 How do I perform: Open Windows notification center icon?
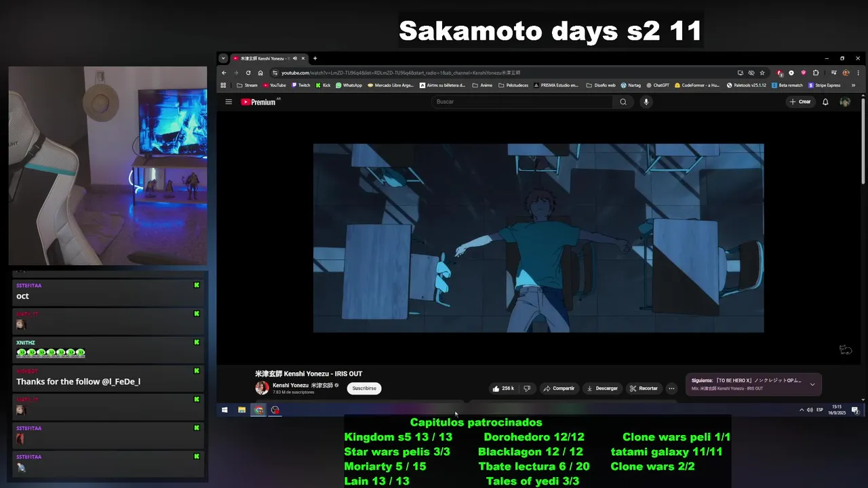(855, 410)
